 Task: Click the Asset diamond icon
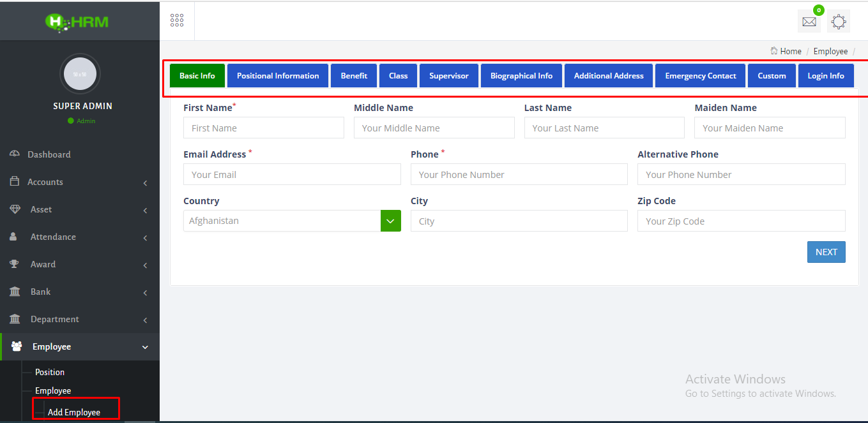tap(15, 209)
